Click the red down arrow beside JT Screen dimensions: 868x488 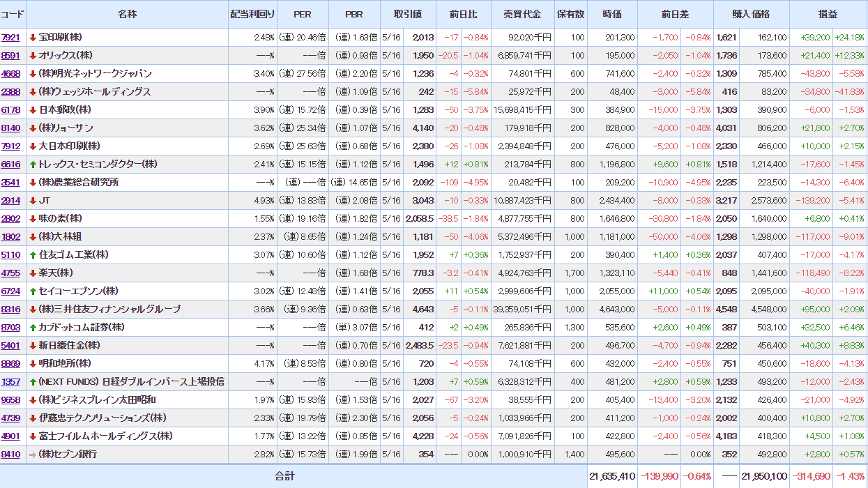click(x=33, y=200)
